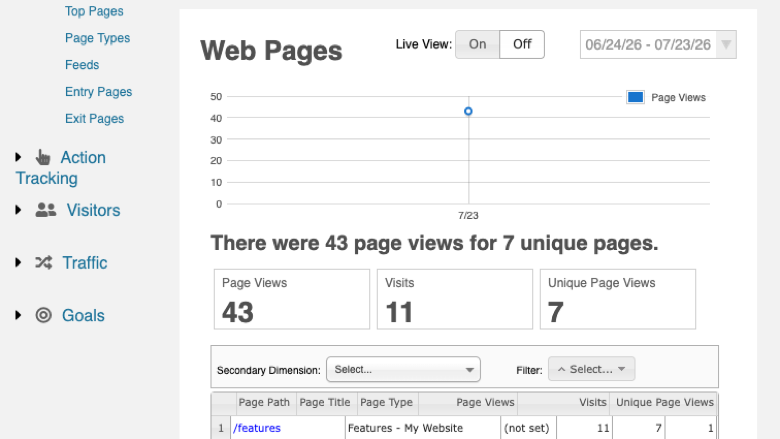Click the Goals target icon

(x=44, y=315)
